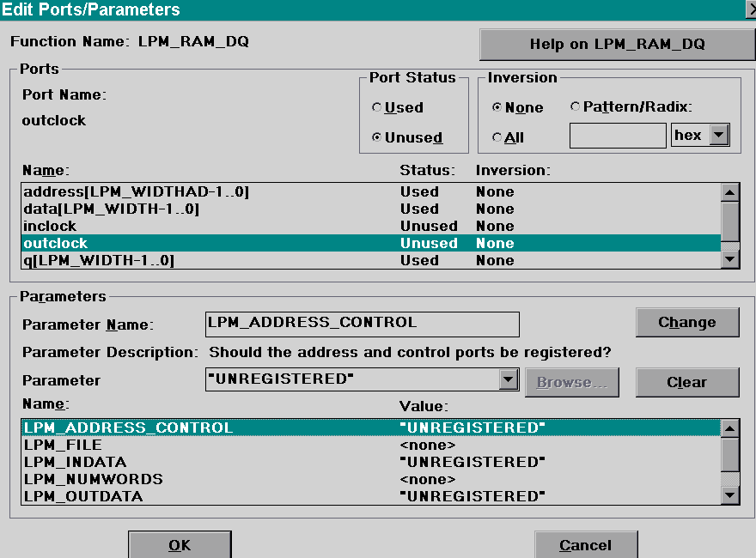The width and height of the screenshot is (756, 558).
Task: Click the Browse... button
Action: (x=572, y=383)
